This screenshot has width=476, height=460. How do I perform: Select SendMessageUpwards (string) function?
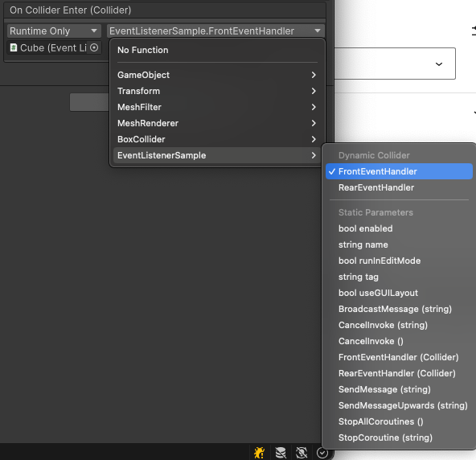pyautogui.click(x=399, y=405)
